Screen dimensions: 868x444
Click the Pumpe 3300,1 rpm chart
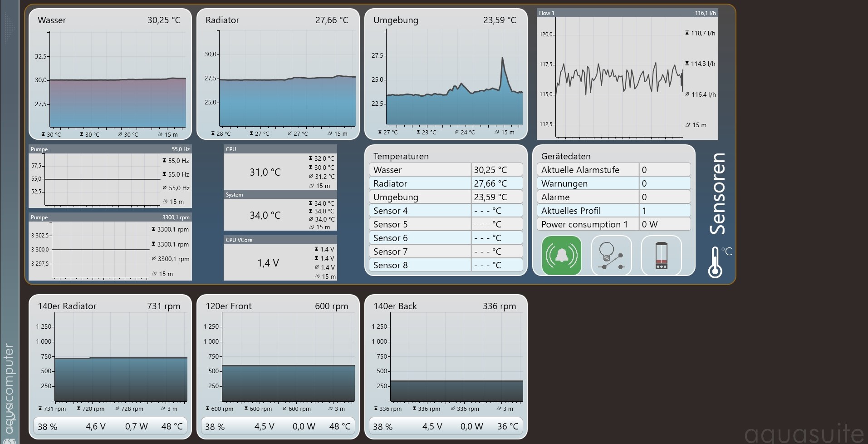tap(110, 247)
